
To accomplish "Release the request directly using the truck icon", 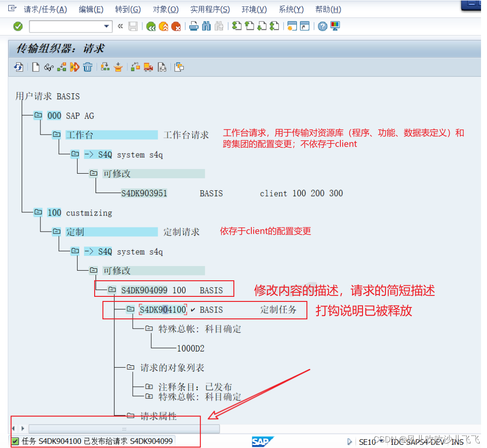I will point(148,67).
